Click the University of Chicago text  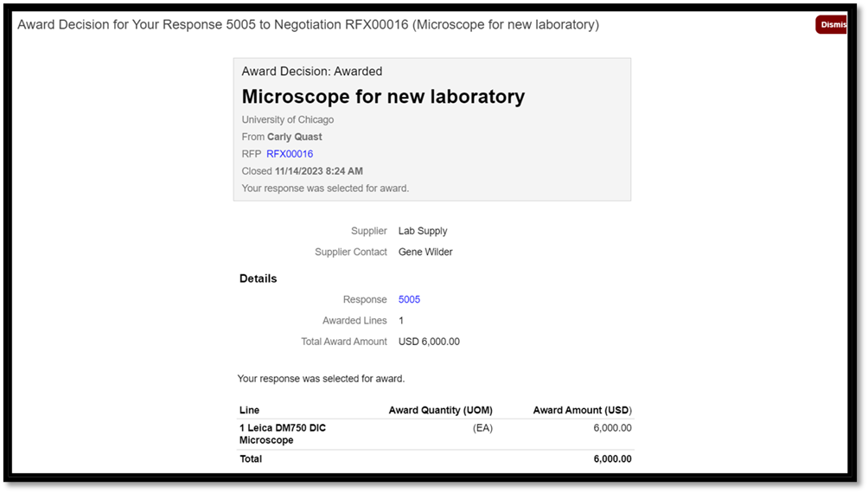tap(287, 119)
